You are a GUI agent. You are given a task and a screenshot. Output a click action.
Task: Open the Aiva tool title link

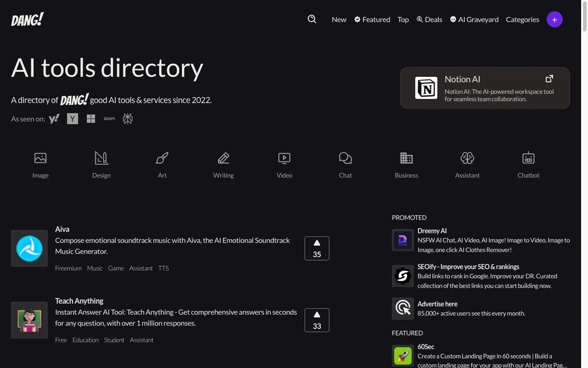coord(62,229)
